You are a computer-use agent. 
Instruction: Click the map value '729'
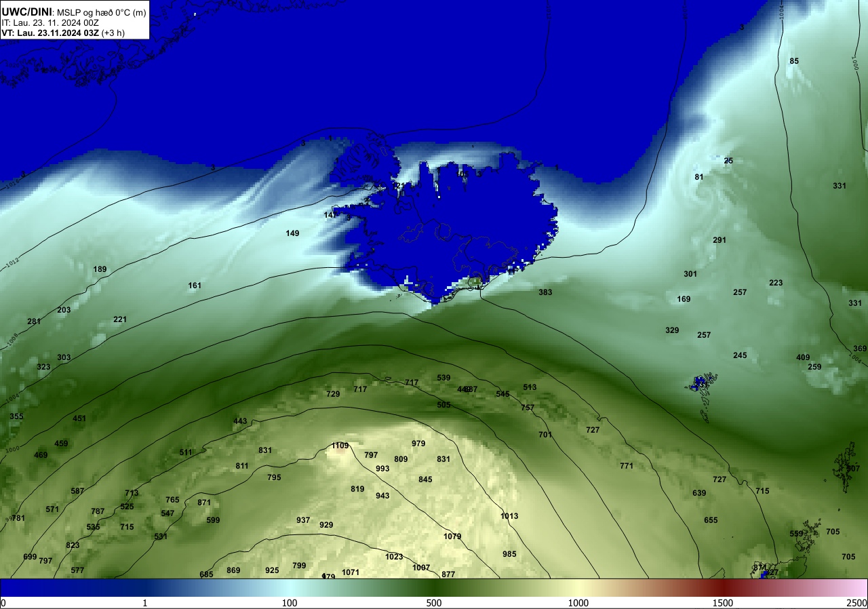coord(333,394)
